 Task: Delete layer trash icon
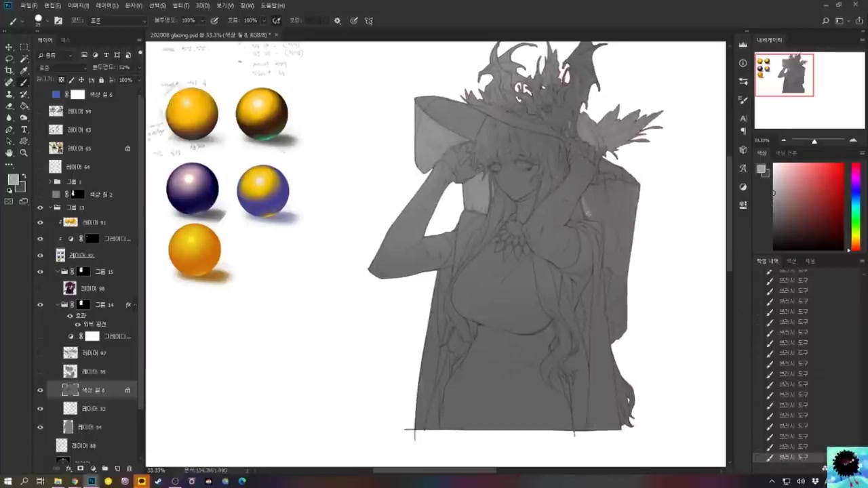[129, 468]
